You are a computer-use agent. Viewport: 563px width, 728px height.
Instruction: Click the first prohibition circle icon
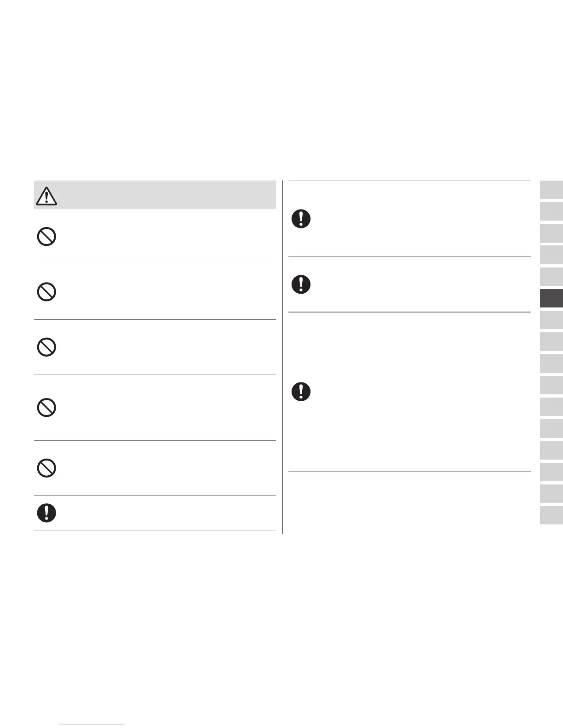pyautogui.click(x=46, y=237)
